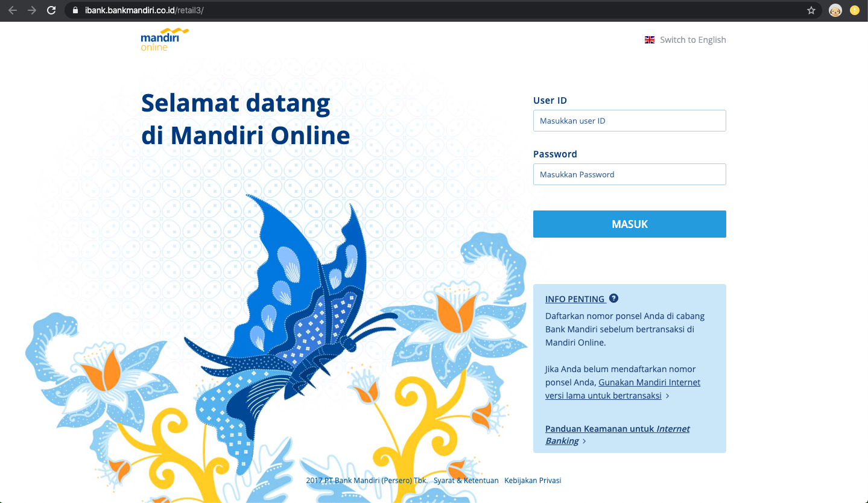Open Panduan Keamanan untuk Internet Banking
The image size is (868, 503).
[617, 429]
